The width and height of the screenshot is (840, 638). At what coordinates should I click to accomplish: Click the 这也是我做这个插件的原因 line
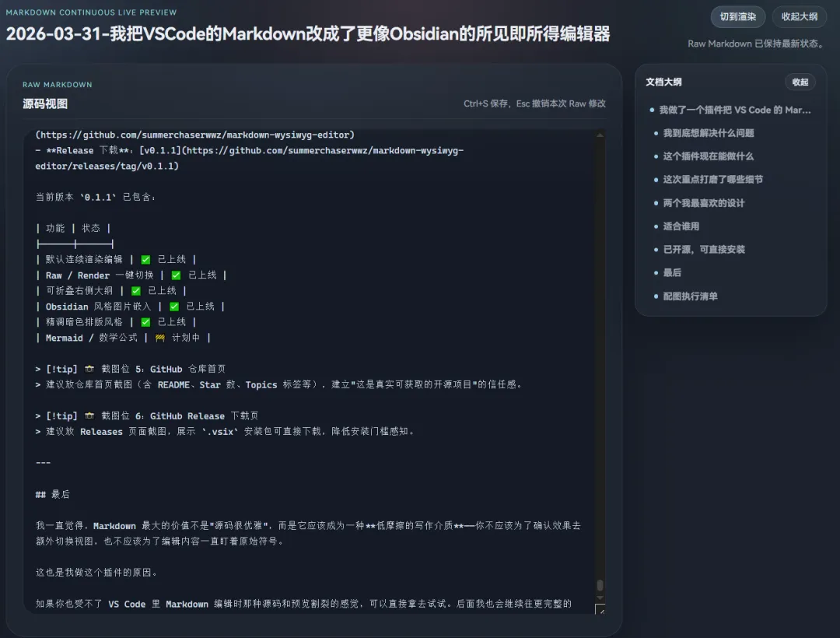click(96, 573)
